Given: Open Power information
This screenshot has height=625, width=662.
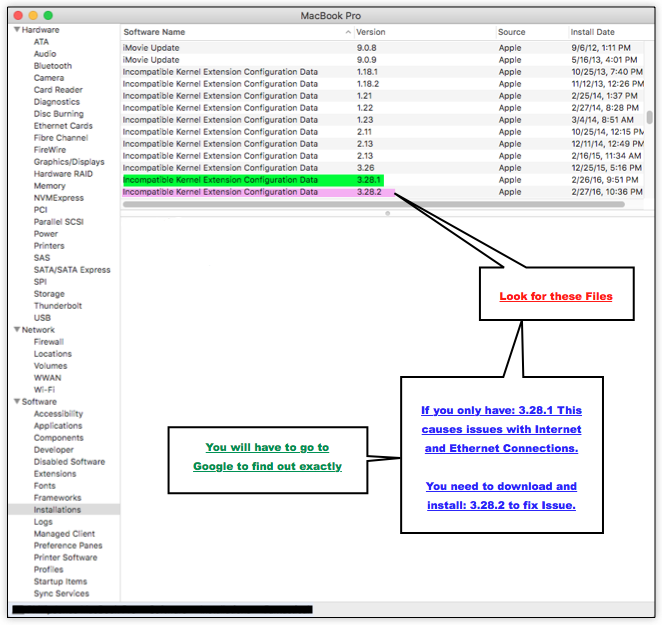Looking at the screenshot, I should point(46,234).
